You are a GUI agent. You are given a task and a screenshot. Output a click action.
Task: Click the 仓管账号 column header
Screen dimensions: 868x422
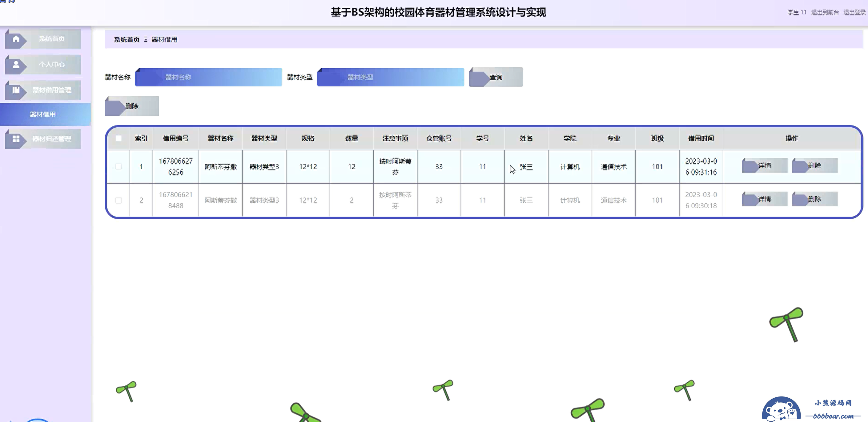[x=439, y=138]
